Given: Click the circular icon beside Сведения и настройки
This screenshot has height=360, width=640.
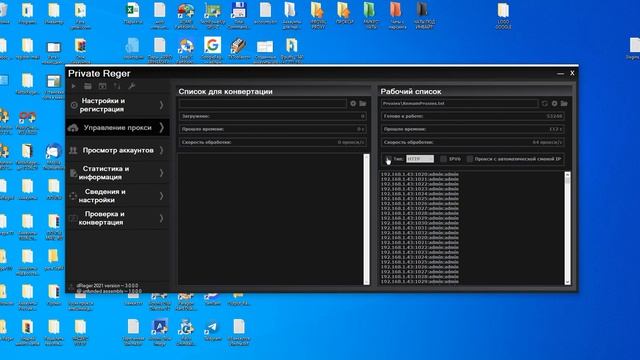Looking at the screenshot, I should (73, 196).
